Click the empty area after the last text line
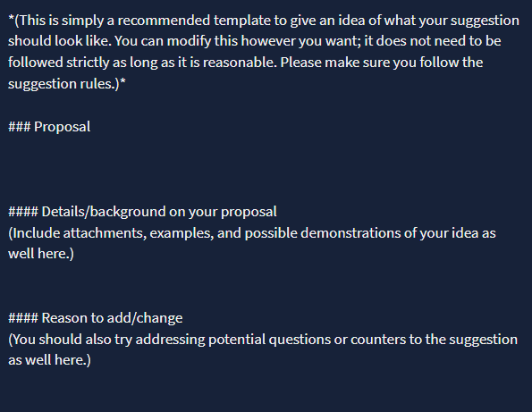The image size is (532, 412). 266,390
